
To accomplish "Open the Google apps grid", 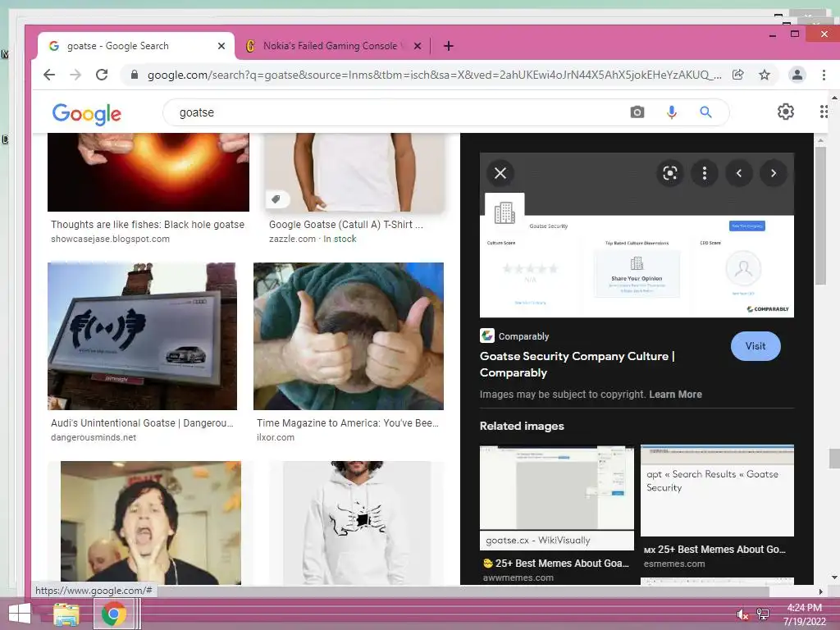I will click(824, 112).
